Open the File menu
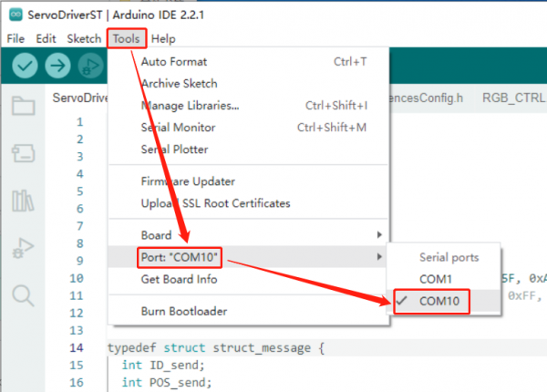 (15, 39)
